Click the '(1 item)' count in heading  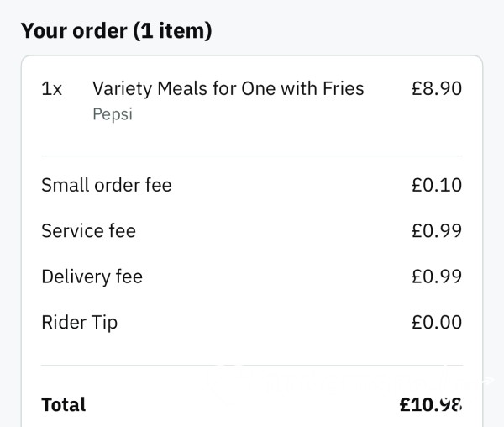[x=172, y=31]
